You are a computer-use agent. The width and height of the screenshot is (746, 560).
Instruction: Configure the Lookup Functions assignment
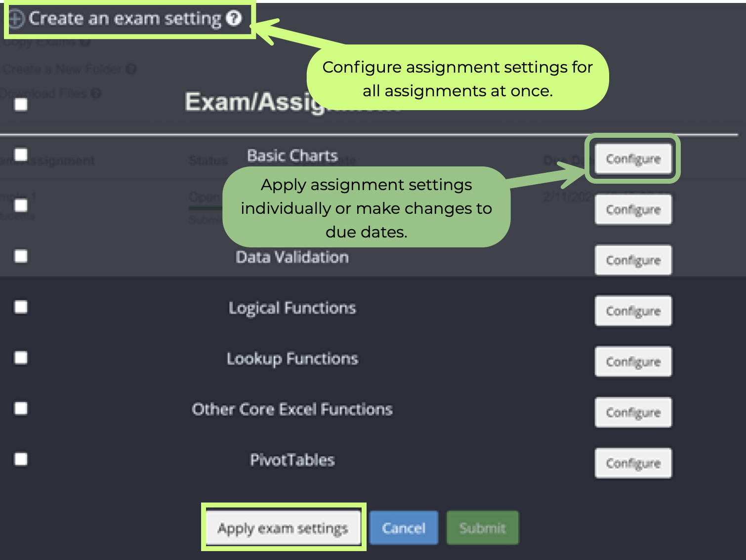point(633,362)
